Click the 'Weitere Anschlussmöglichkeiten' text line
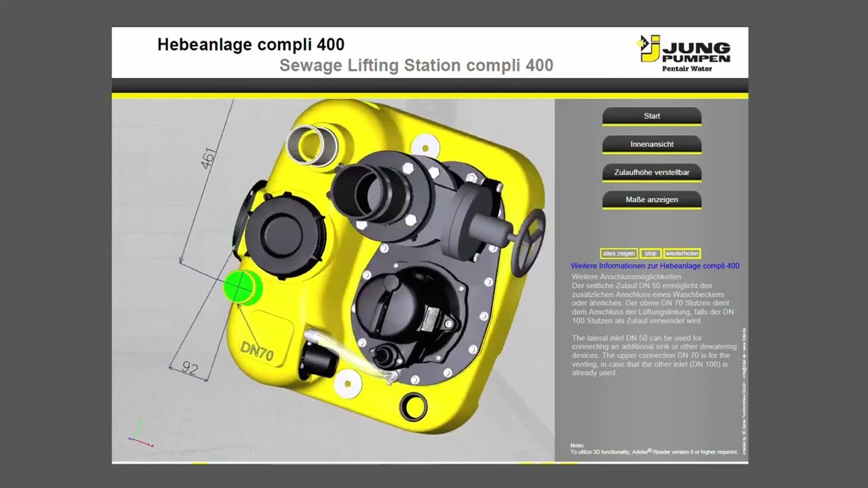This screenshot has height=488, width=868. click(626, 277)
